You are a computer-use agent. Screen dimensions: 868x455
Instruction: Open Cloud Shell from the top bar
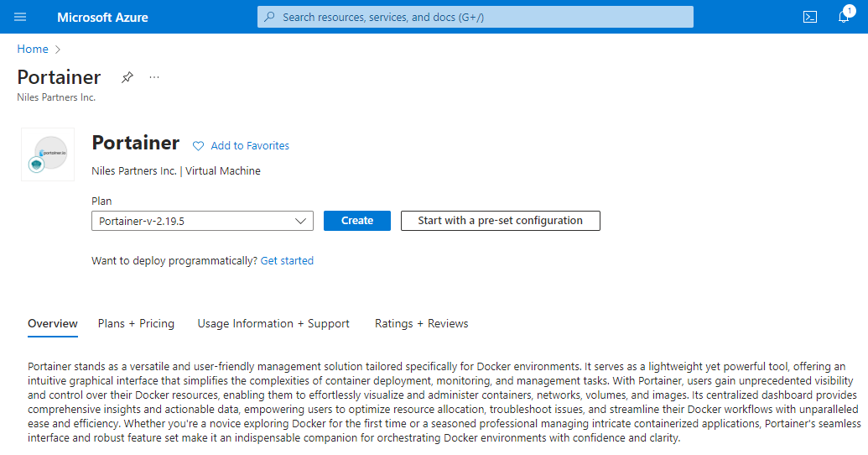tap(810, 17)
